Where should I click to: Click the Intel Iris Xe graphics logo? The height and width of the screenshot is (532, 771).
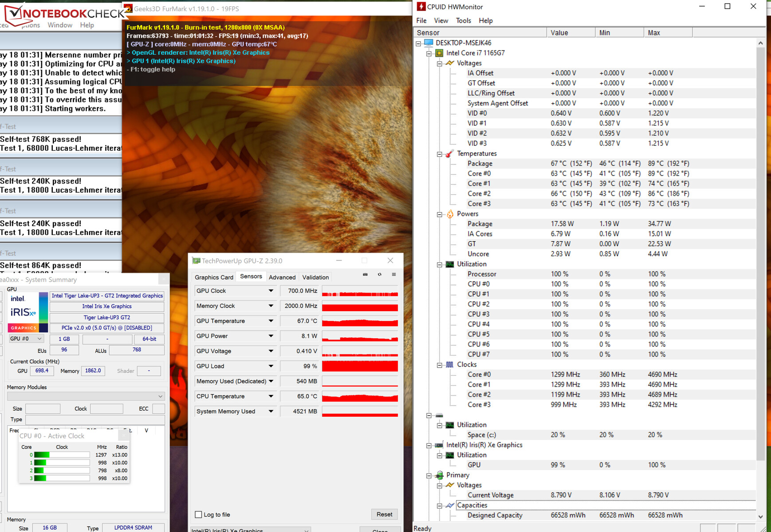coord(24,312)
